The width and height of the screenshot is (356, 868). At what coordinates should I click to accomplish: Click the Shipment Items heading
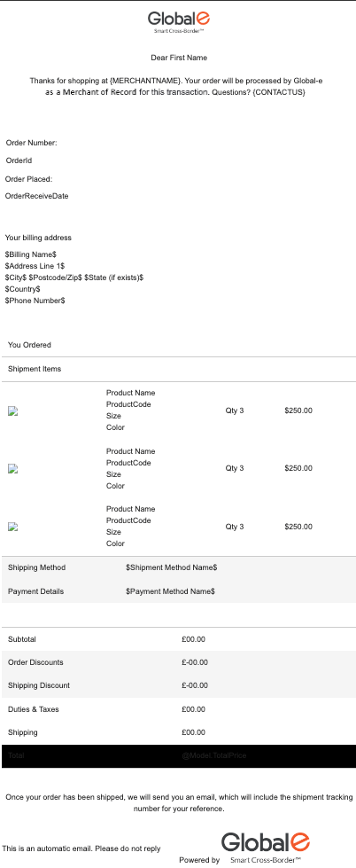click(35, 369)
